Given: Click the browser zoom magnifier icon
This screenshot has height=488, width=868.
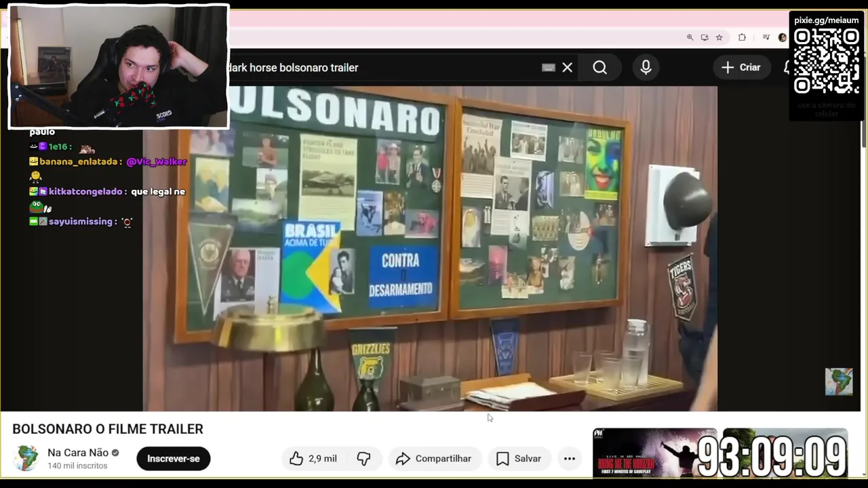Looking at the screenshot, I should (690, 37).
